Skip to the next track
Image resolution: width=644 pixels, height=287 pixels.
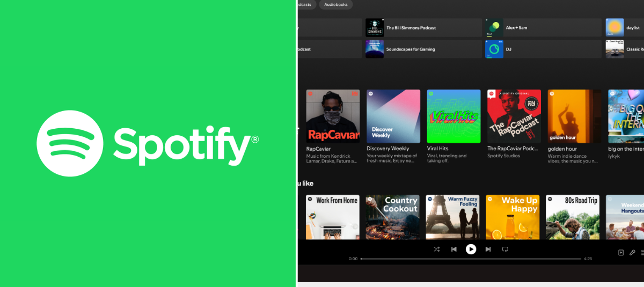[x=488, y=249]
